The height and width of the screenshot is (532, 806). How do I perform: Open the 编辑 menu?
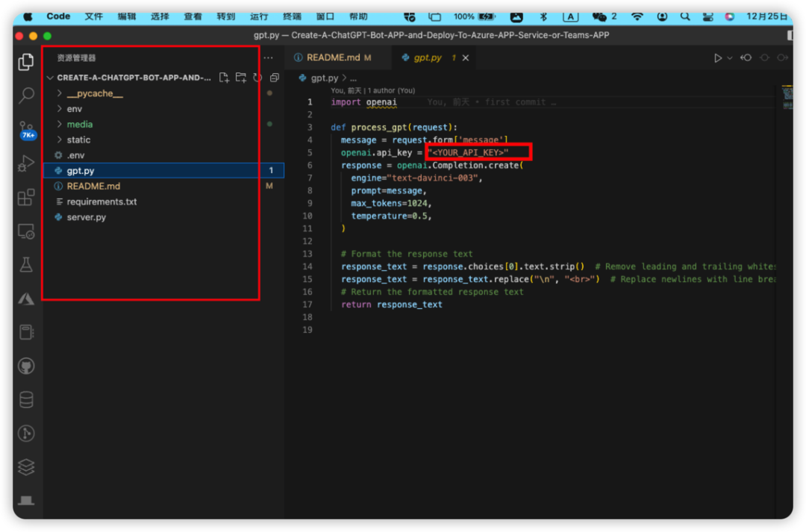point(126,16)
